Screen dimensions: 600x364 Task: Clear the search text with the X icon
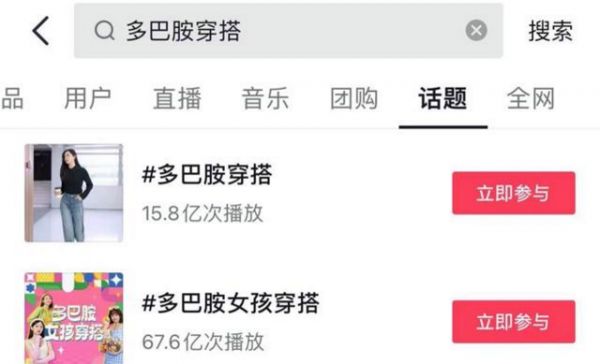point(476,30)
